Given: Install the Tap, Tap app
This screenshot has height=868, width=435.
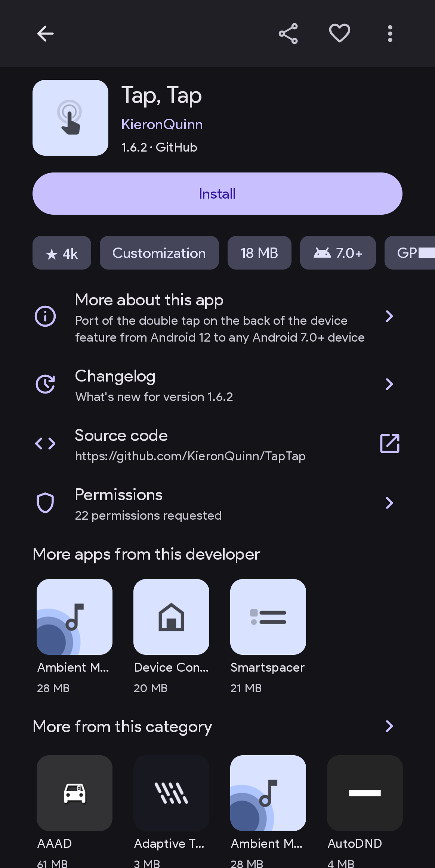Looking at the screenshot, I should (217, 193).
